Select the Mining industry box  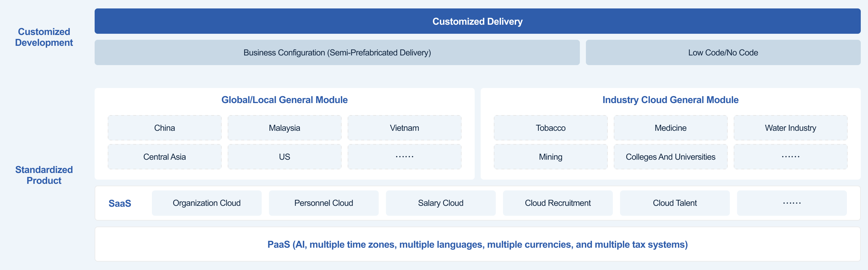[x=551, y=157]
